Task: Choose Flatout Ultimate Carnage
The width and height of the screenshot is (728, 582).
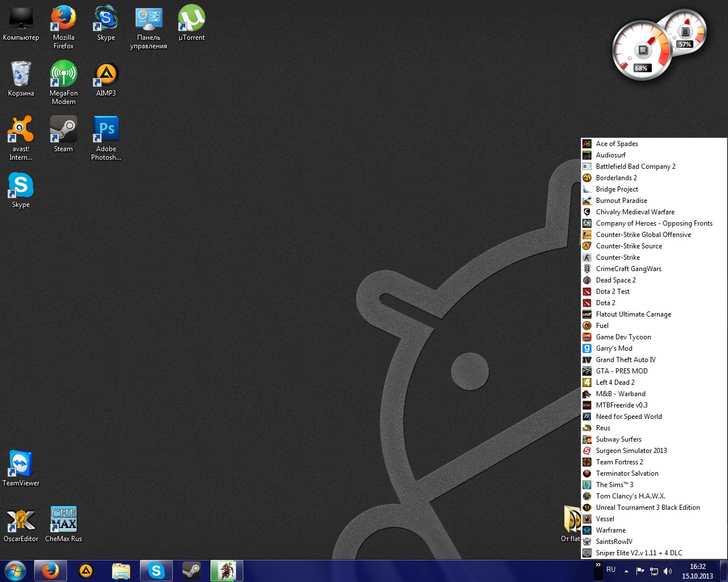Action: [x=654, y=314]
